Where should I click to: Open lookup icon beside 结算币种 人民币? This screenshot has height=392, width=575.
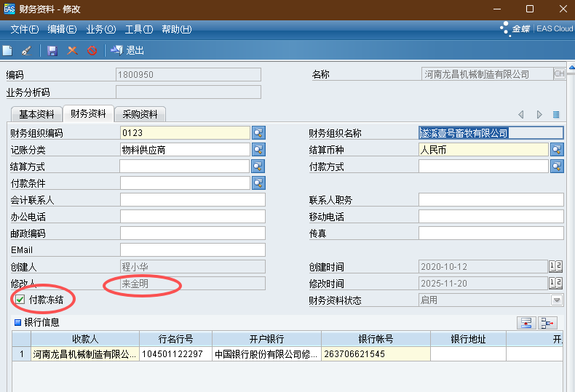pos(557,149)
